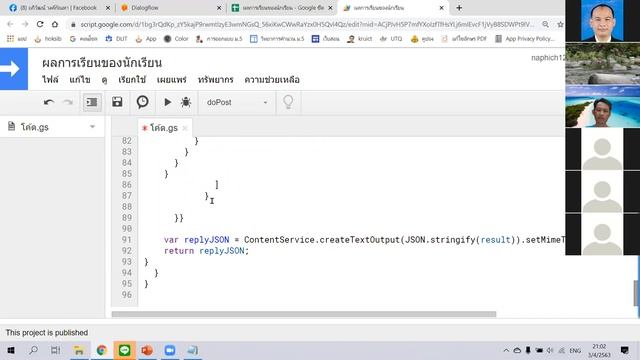Go back in browser history

(11, 24)
